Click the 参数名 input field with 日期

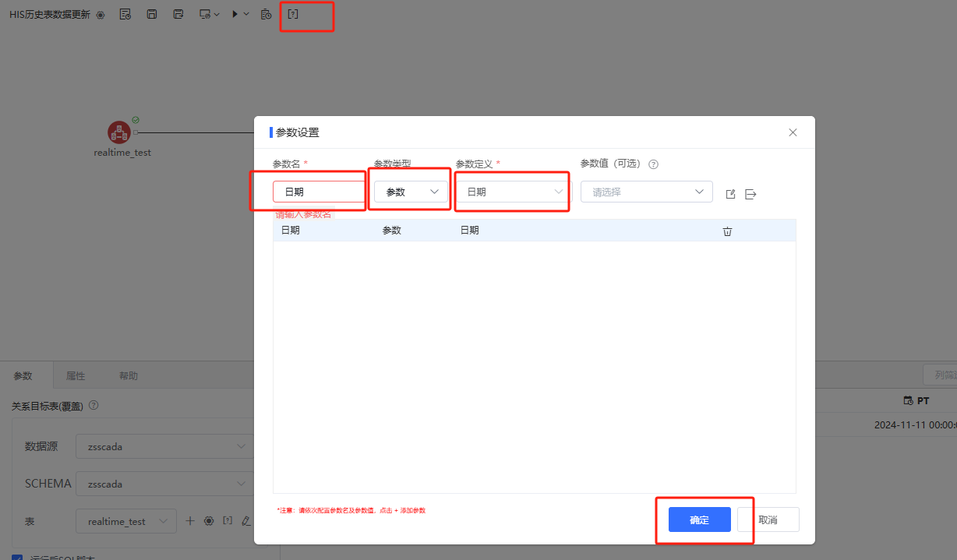[x=319, y=192]
